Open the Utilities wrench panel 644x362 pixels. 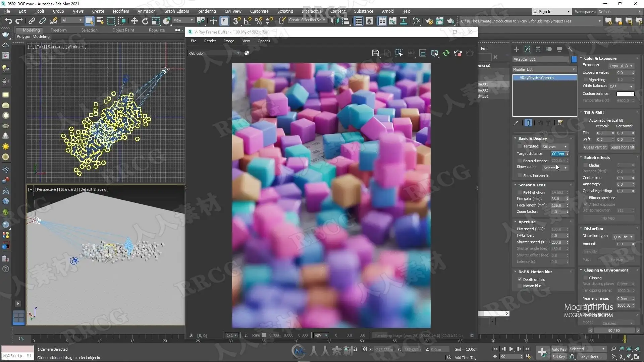click(570, 49)
